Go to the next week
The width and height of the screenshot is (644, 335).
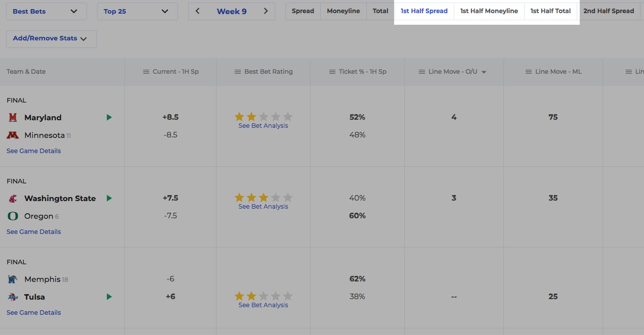pos(266,11)
